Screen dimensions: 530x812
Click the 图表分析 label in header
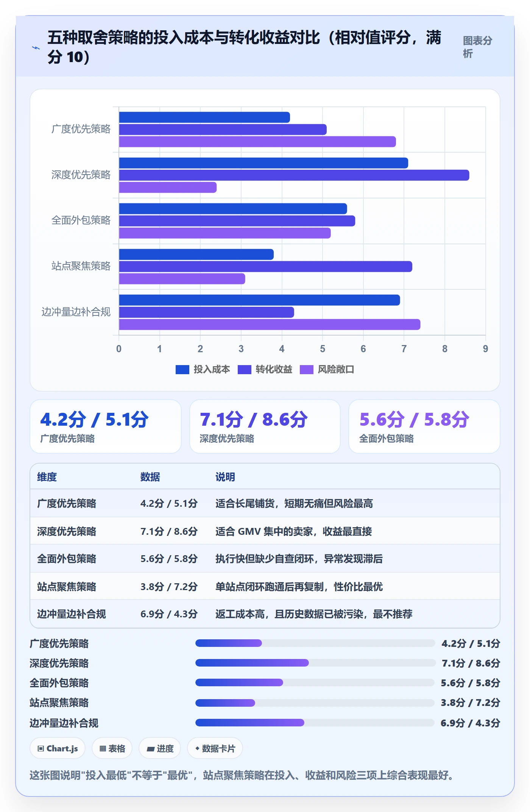coord(477,47)
